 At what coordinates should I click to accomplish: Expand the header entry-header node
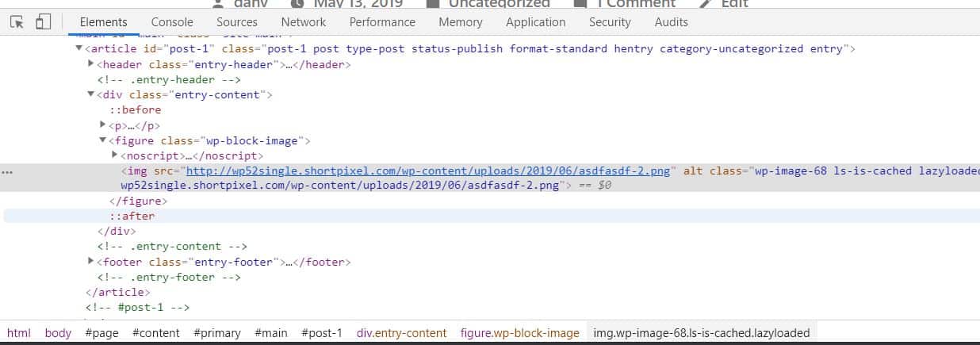point(91,64)
